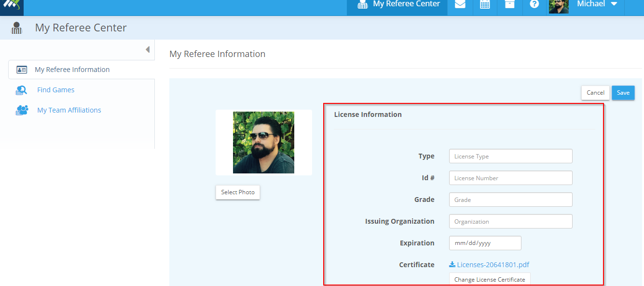Focus the License Type input field
This screenshot has height=286, width=644.
[x=510, y=156]
